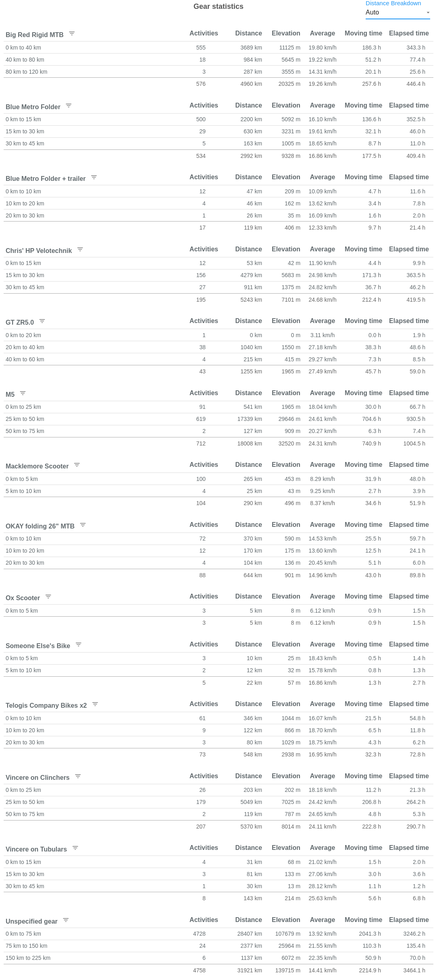435x980 pixels.
Task: Click filter icon beside Chris' HP Velotechnik
Action: coord(80,249)
